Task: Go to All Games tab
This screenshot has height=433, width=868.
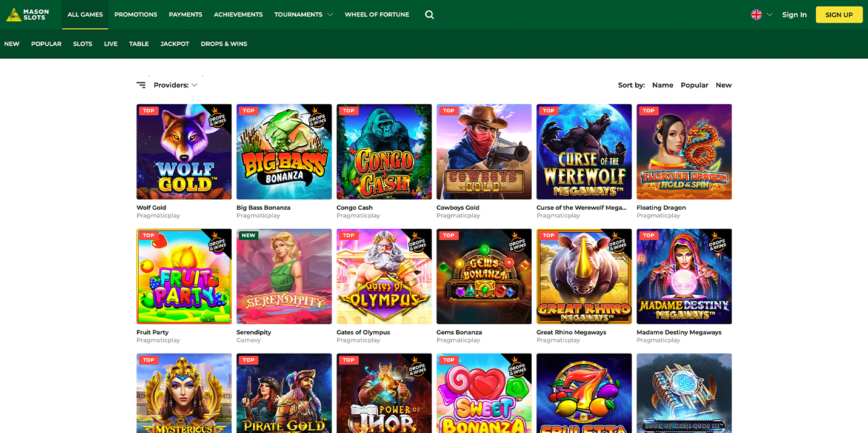Action: click(85, 15)
